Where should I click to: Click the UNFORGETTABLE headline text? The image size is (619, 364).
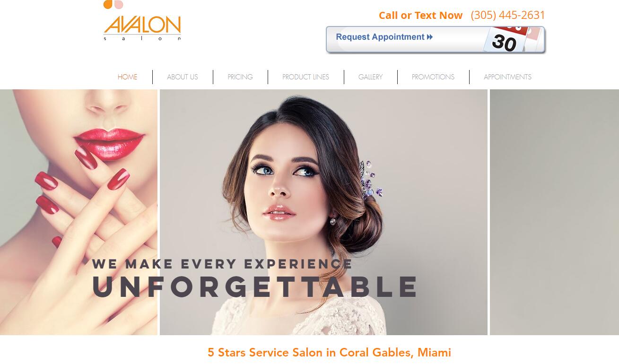255,286
